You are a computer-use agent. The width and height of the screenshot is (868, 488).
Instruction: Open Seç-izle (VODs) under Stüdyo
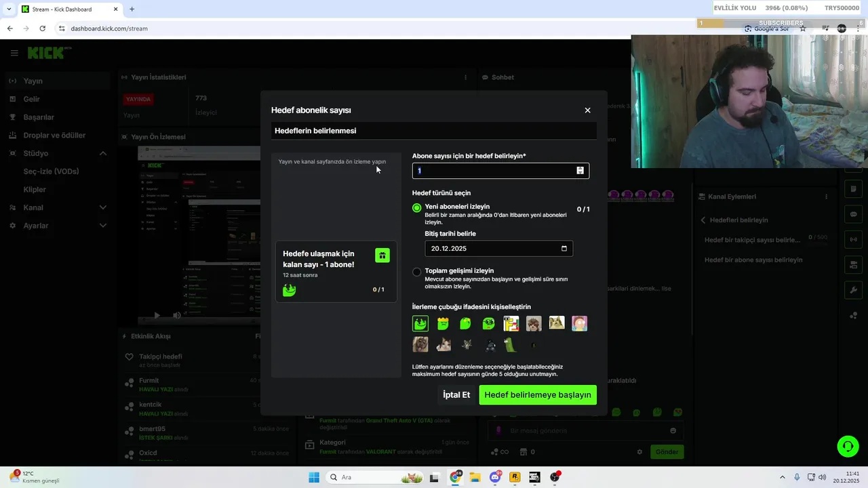coord(51,171)
